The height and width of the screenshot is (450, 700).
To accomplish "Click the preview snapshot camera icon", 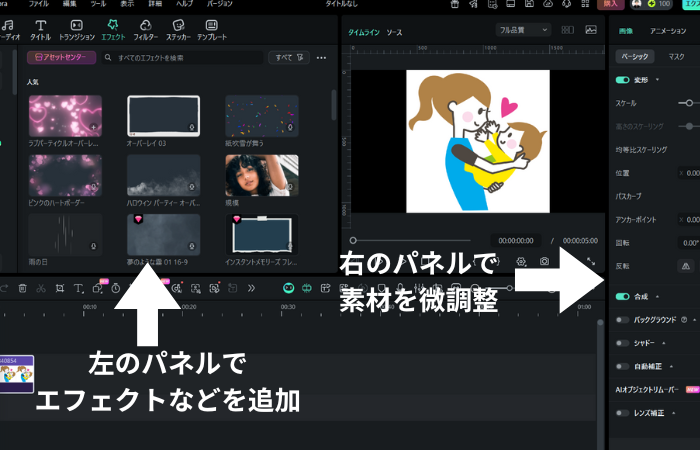I will tap(544, 261).
